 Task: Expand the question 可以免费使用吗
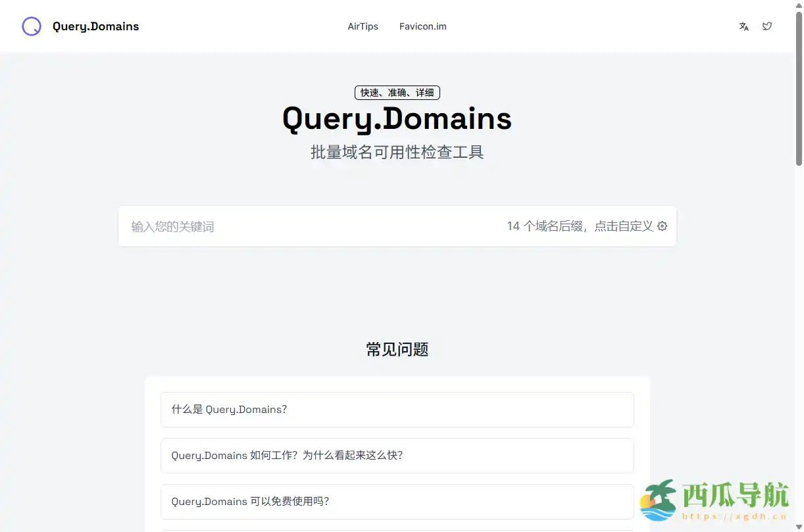tap(397, 501)
